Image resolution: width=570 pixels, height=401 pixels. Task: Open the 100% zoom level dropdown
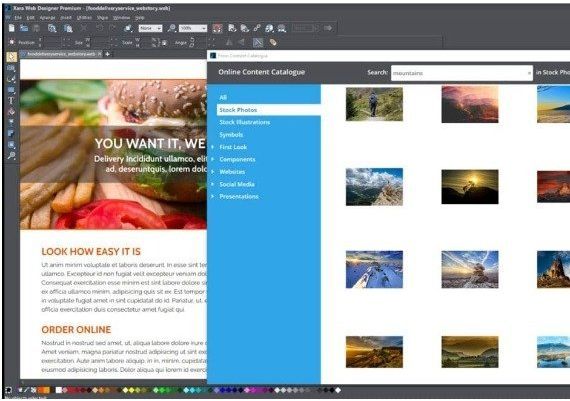[x=204, y=28]
